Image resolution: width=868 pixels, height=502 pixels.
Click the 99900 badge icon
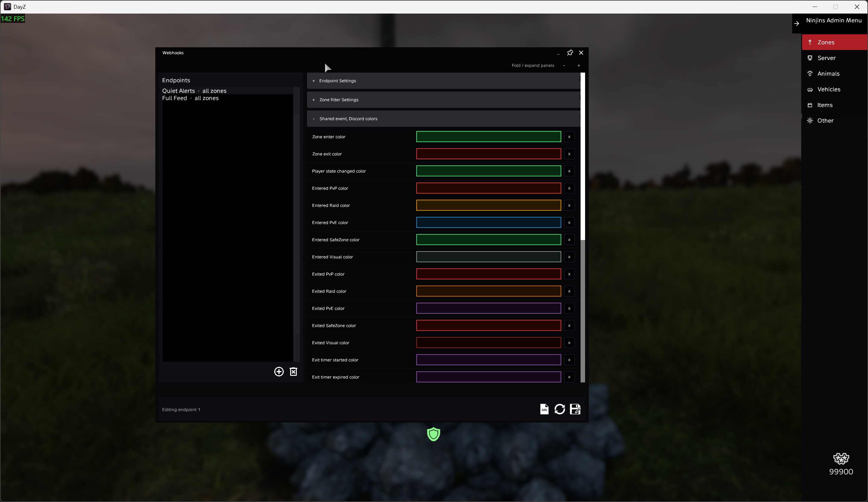(x=841, y=459)
